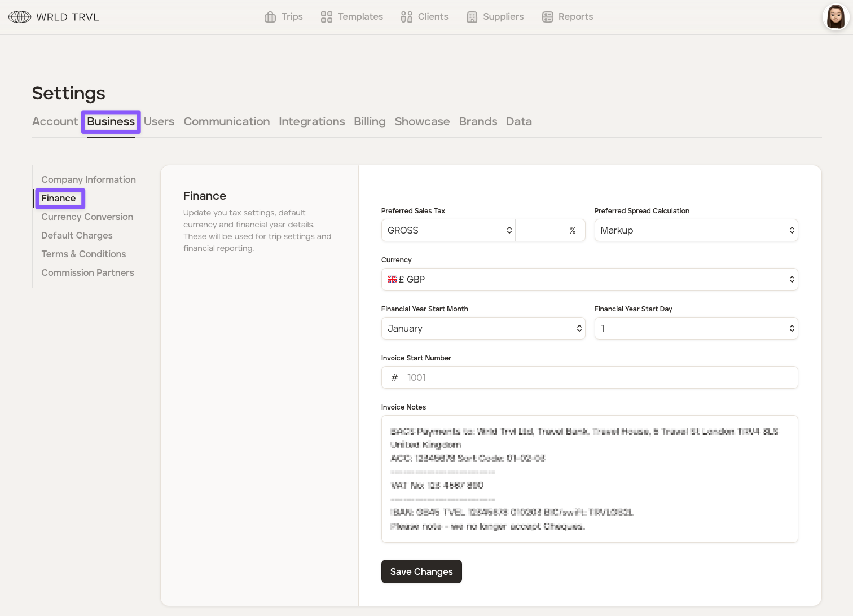Viewport: 853px width, 616px height.
Task: Open Trips via the suitcase icon
Action: point(270,17)
